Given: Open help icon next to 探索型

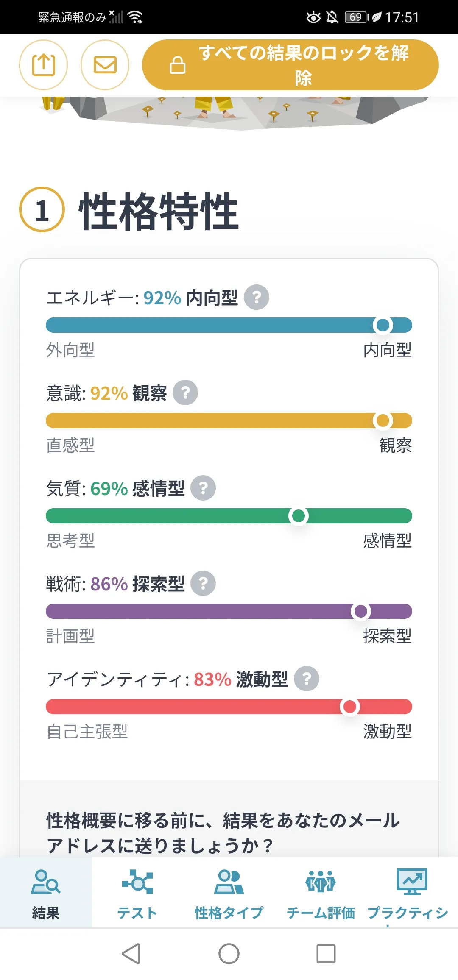Looking at the screenshot, I should (203, 584).
